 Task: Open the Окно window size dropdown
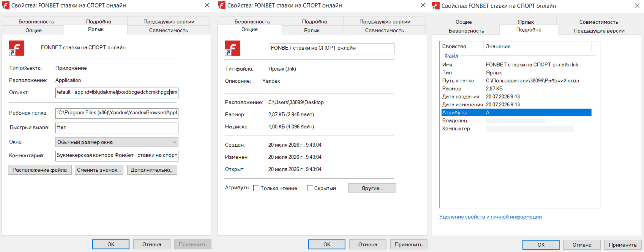117,142
